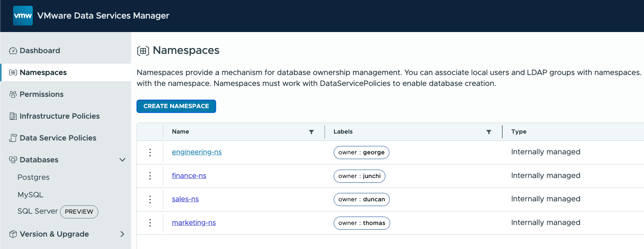This screenshot has height=249, width=644.
Task: Click the owner : thomas label
Action: (x=362, y=223)
